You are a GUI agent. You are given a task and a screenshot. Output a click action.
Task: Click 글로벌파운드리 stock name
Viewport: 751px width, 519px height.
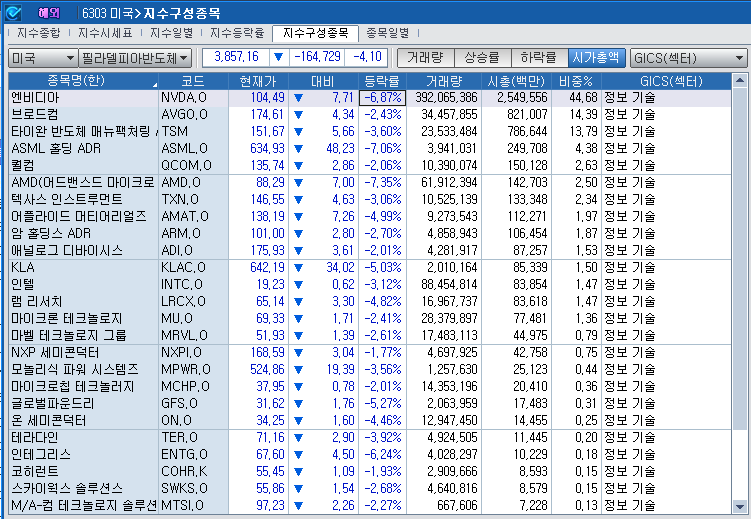coord(53,404)
